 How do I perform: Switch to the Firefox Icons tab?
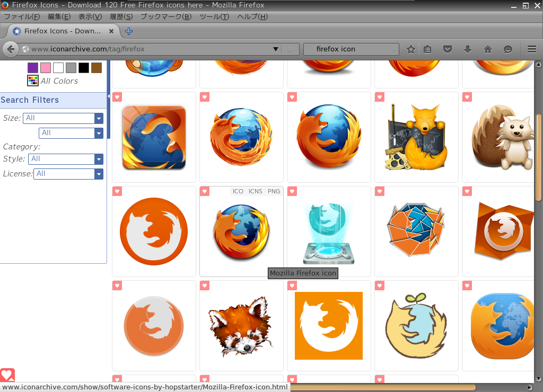pos(63,31)
